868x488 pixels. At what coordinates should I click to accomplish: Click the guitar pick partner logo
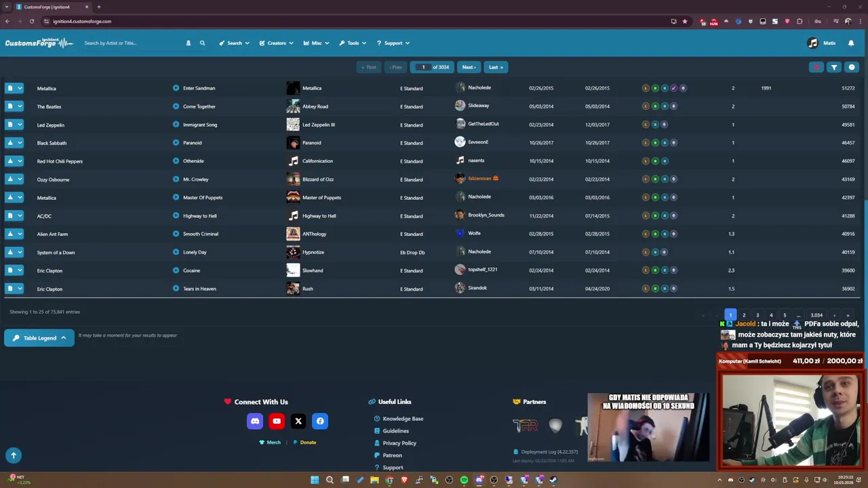555,426
